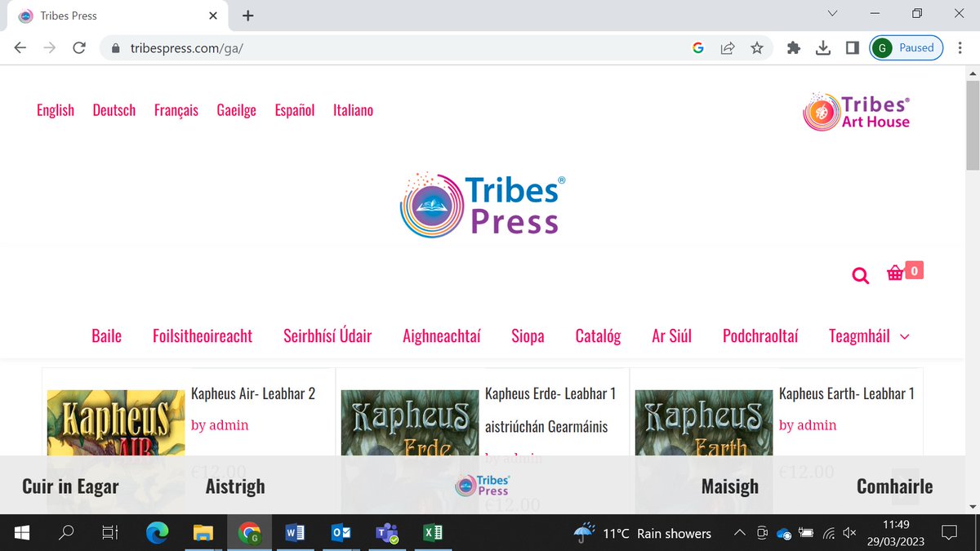Screen dimensions: 980x551
Task: Expand Teagmháil dropdown chevron
Action: click(x=903, y=337)
